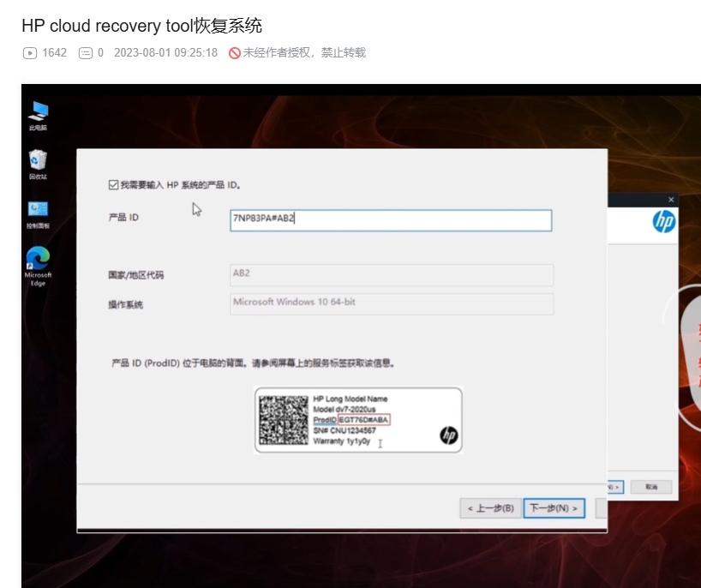The width and height of the screenshot is (701, 588).
Task: Click the HP Long Model Name text
Action: click(x=350, y=399)
